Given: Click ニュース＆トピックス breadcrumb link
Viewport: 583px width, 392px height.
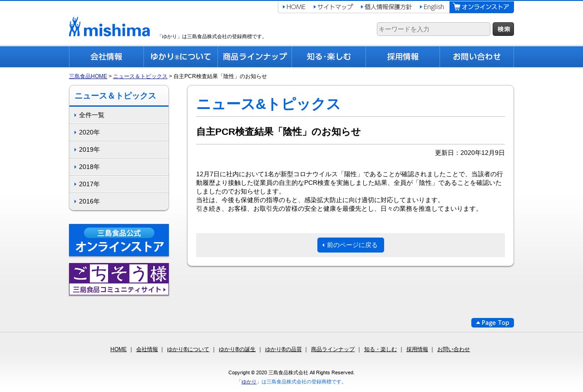Looking at the screenshot, I should tap(140, 76).
